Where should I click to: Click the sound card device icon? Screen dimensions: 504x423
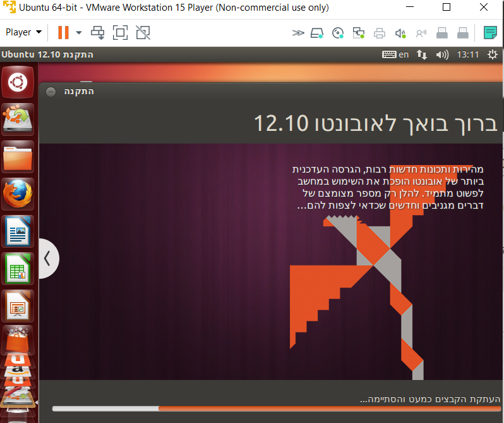pyautogui.click(x=400, y=33)
